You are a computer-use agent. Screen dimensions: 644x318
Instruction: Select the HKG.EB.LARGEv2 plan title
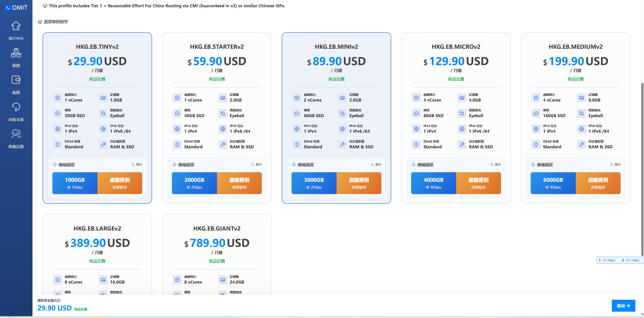pyautogui.click(x=97, y=229)
